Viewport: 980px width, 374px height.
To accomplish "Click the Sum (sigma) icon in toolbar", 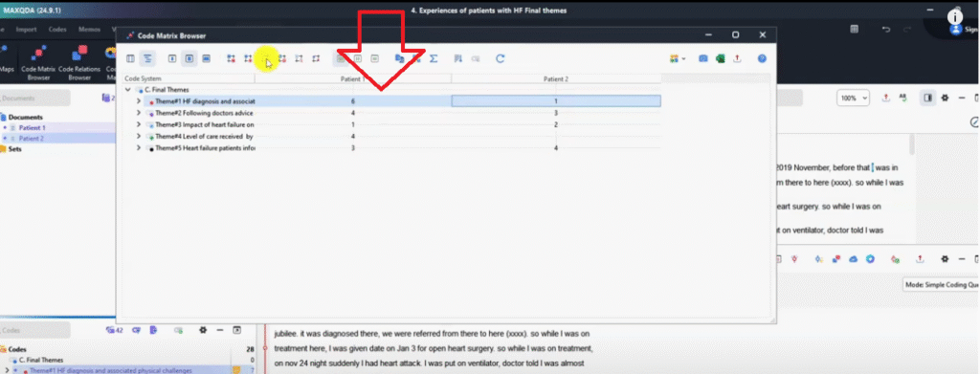I will tap(434, 58).
